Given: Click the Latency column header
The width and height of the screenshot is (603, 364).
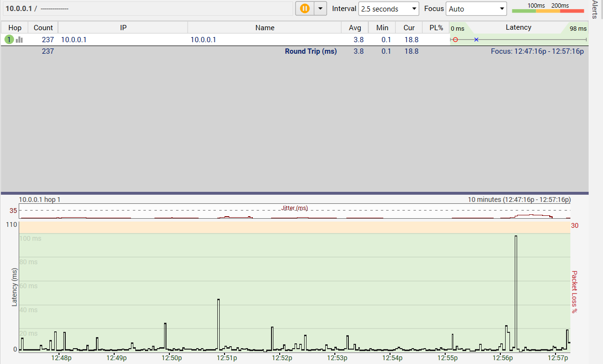Looking at the screenshot, I should pos(519,27).
